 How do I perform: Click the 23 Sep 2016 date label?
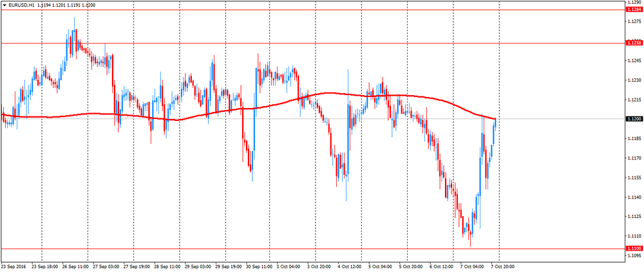(14, 266)
